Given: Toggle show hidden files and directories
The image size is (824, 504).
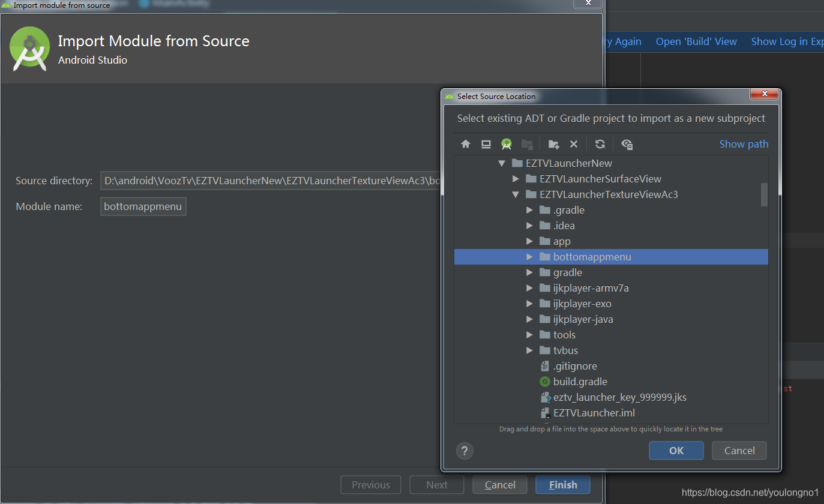Looking at the screenshot, I should pyautogui.click(x=627, y=144).
